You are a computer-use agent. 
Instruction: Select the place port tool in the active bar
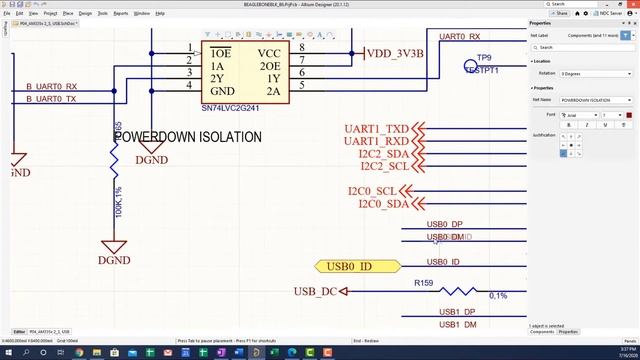tap(300, 35)
